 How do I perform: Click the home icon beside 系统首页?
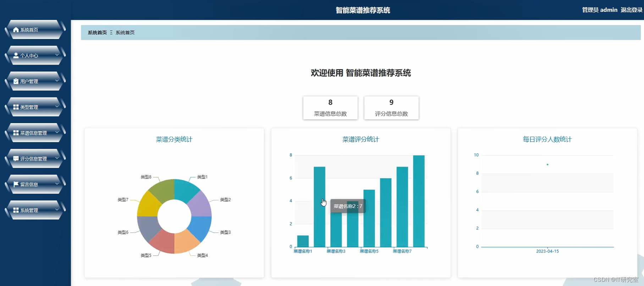[x=16, y=30]
